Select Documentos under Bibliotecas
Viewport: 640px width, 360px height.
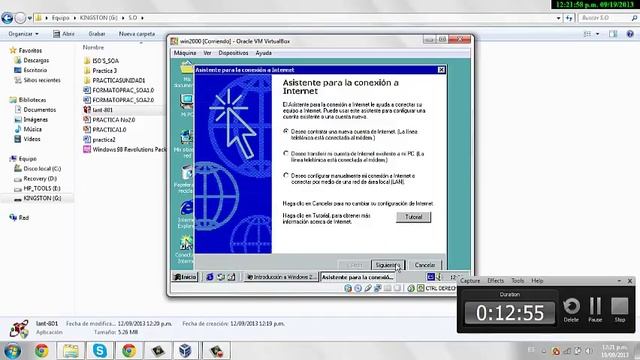39,110
